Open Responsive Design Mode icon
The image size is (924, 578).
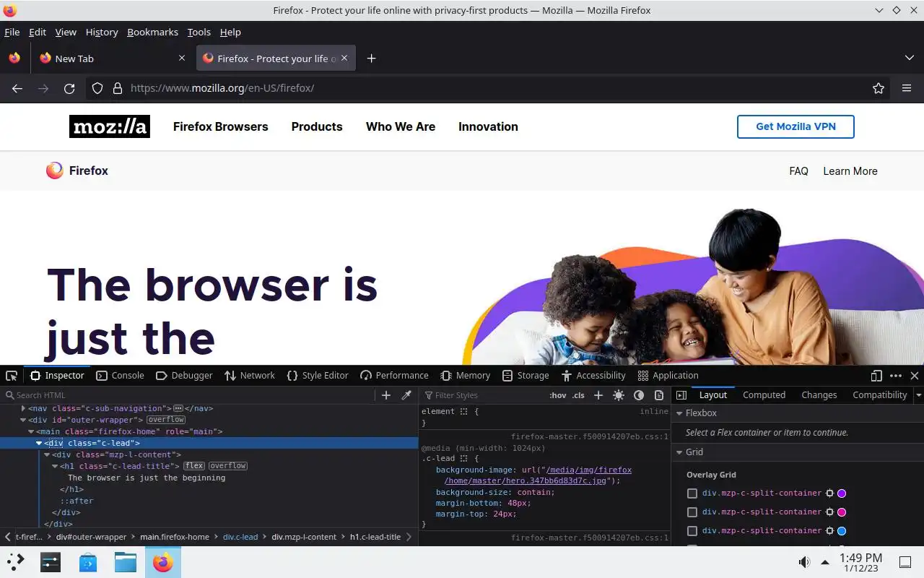[876, 376]
